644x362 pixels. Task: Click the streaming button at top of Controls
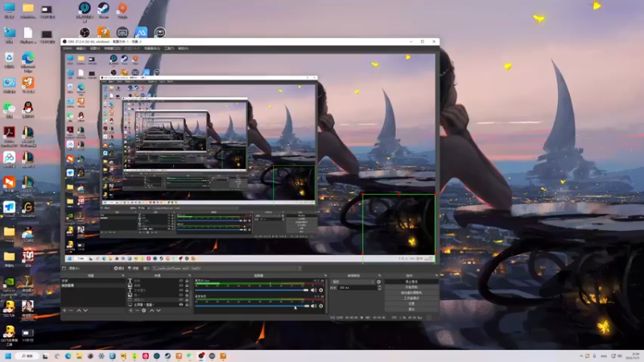pyautogui.click(x=411, y=282)
